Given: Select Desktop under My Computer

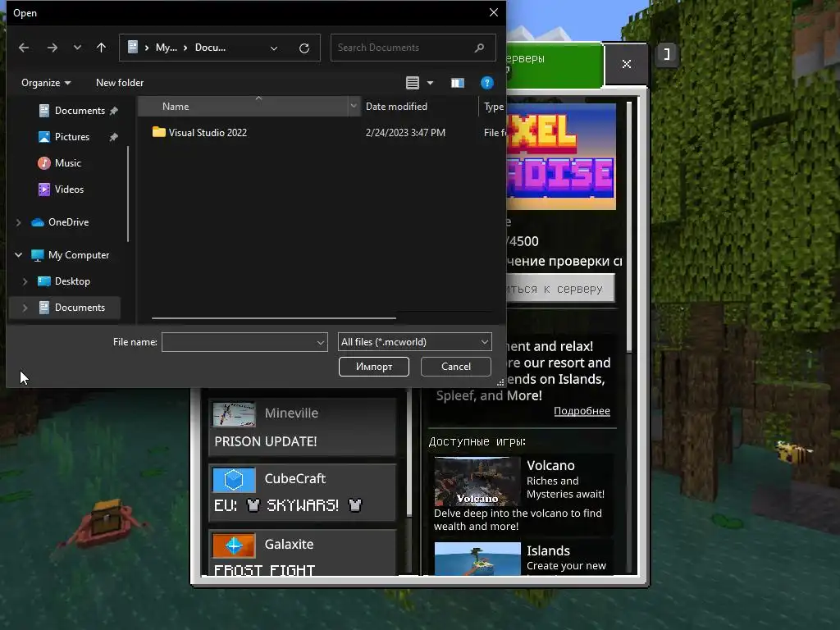Looking at the screenshot, I should (72, 281).
